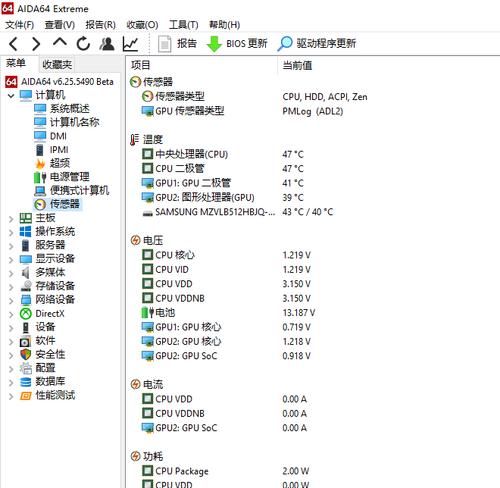This screenshot has width=500, height=488.
Task: Open the 收藏(O) menu
Action: [142, 25]
